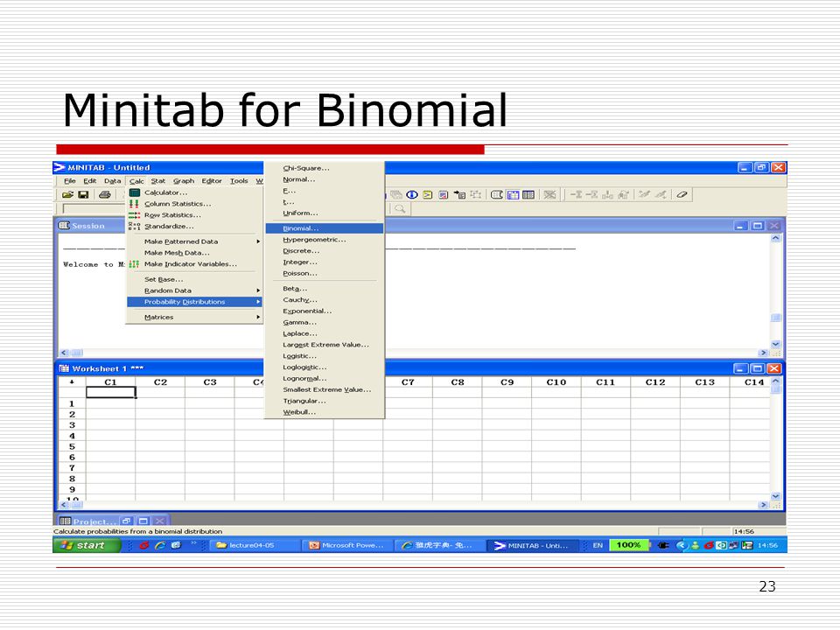The width and height of the screenshot is (840, 630).
Task: Choose Hypergeometric... distribution
Action: tap(325, 240)
